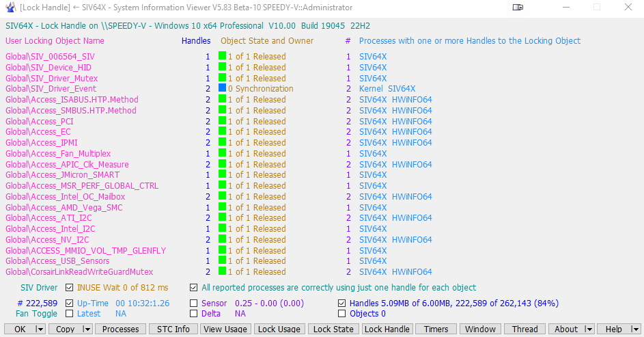Toggle the INUSE Wait checkbox

[70, 288]
